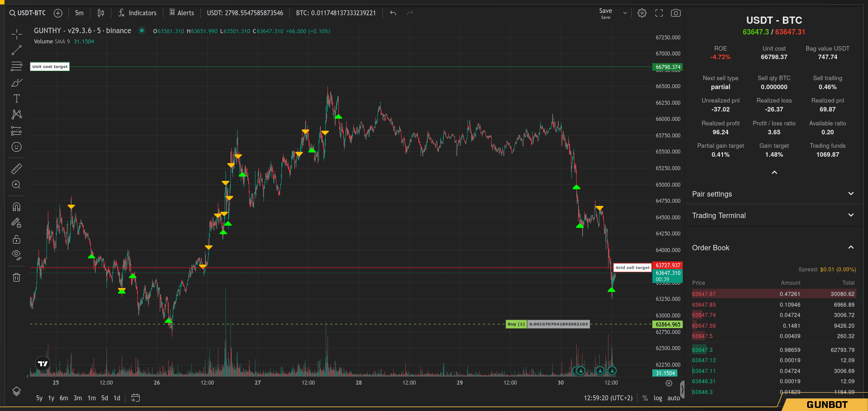Expand the Trading Terminal section
868x411 pixels.
(x=774, y=215)
